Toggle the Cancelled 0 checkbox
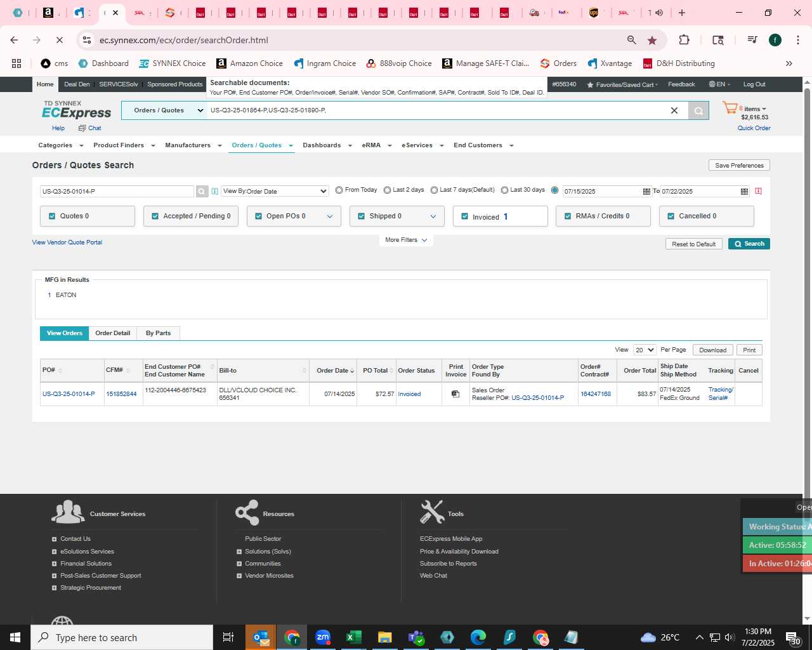The height and width of the screenshot is (650, 812). tap(671, 216)
